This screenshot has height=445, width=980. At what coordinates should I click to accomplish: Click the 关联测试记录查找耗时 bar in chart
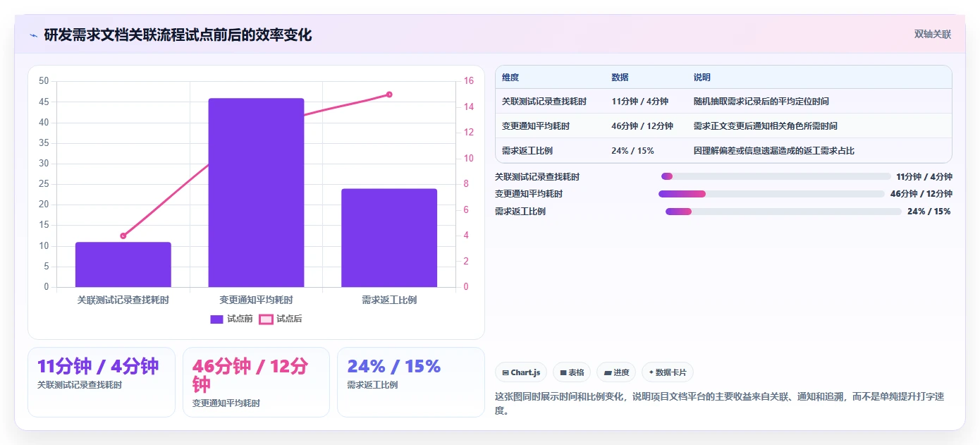[123, 264]
